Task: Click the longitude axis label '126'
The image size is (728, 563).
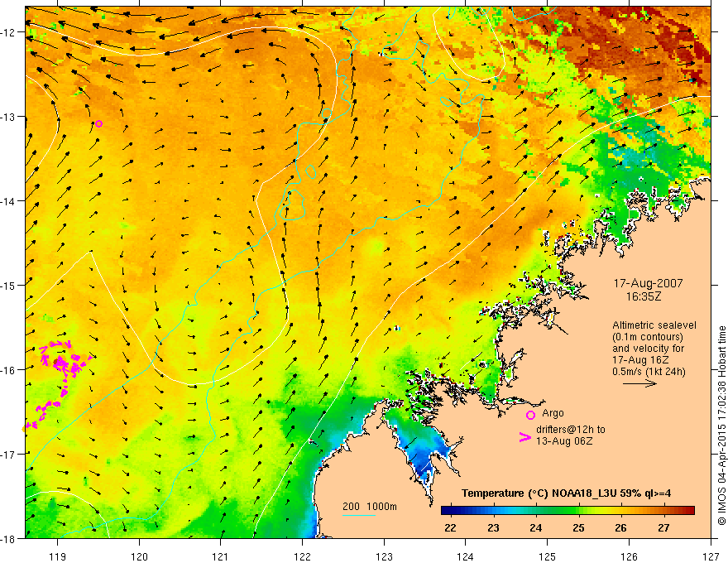Action: (x=629, y=556)
